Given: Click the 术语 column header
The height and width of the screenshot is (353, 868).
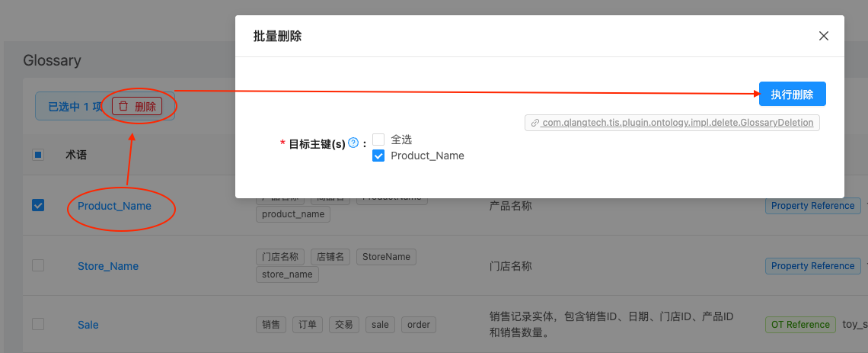Looking at the screenshot, I should pos(76,156).
